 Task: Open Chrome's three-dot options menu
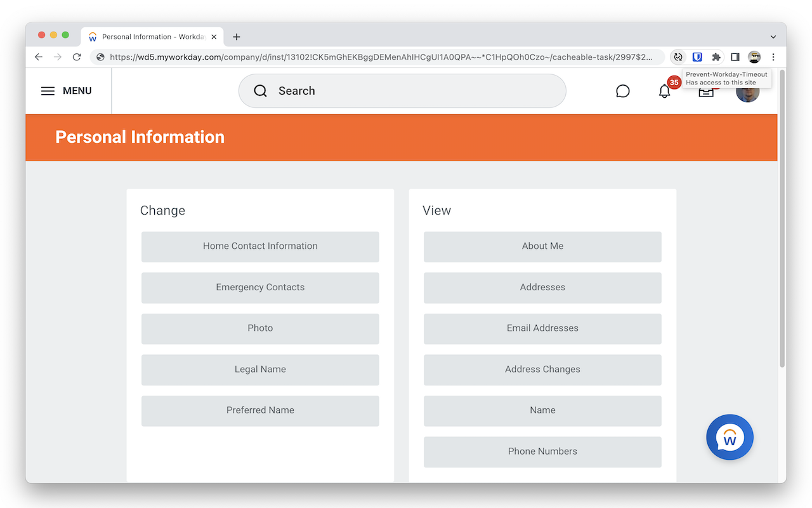coord(773,57)
